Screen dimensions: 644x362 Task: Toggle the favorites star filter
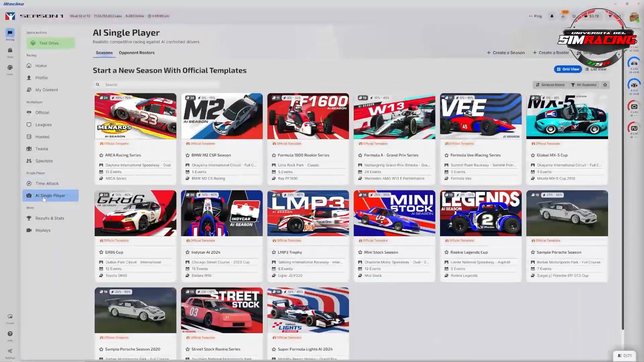point(605,85)
